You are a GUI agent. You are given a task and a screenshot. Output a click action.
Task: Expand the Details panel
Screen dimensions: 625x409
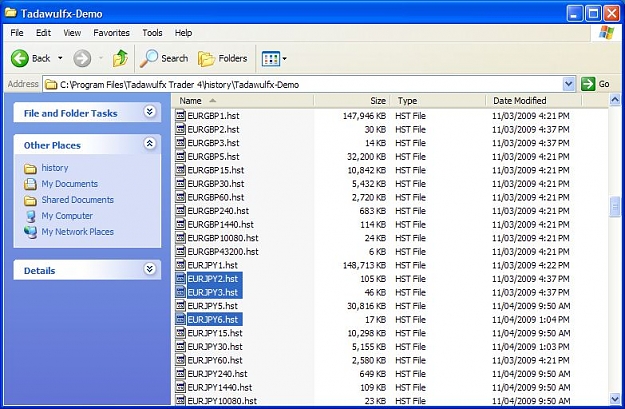(149, 269)
